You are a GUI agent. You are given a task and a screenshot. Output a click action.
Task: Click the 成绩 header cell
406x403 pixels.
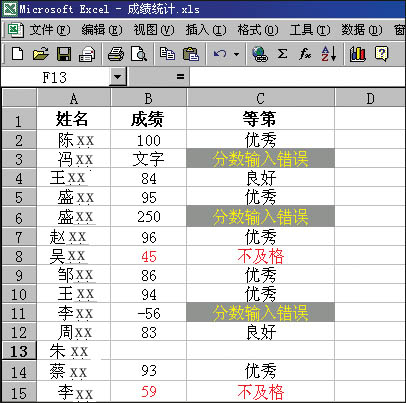(148, 119)
